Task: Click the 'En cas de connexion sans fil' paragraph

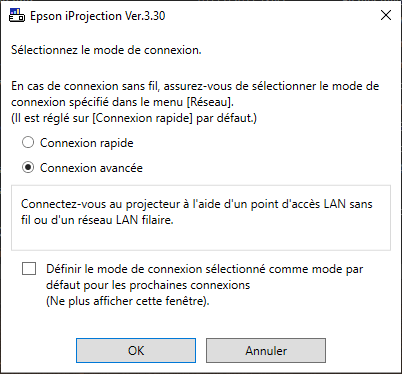Action: tap(195, 94)
